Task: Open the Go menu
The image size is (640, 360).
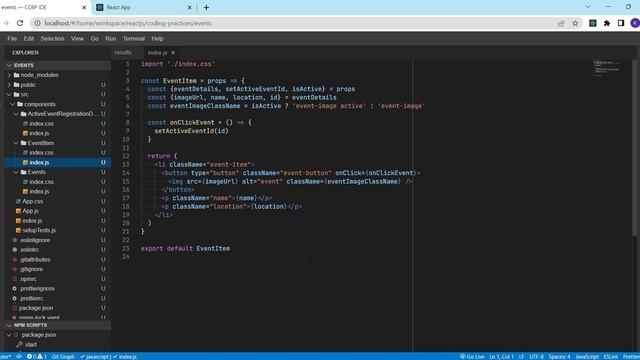Action: pos(95,38)
